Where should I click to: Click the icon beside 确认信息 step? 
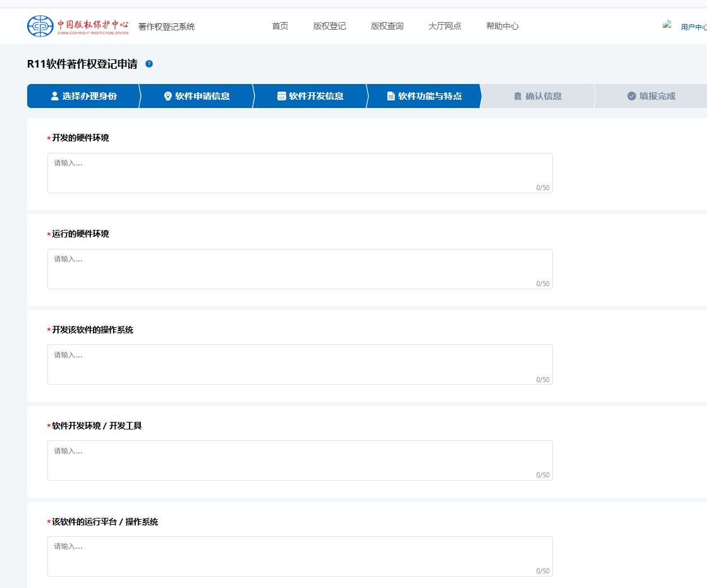(x=518, y=96)
